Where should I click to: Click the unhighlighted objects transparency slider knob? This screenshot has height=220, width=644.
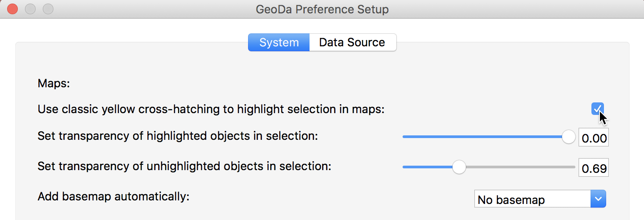[459, 167]
